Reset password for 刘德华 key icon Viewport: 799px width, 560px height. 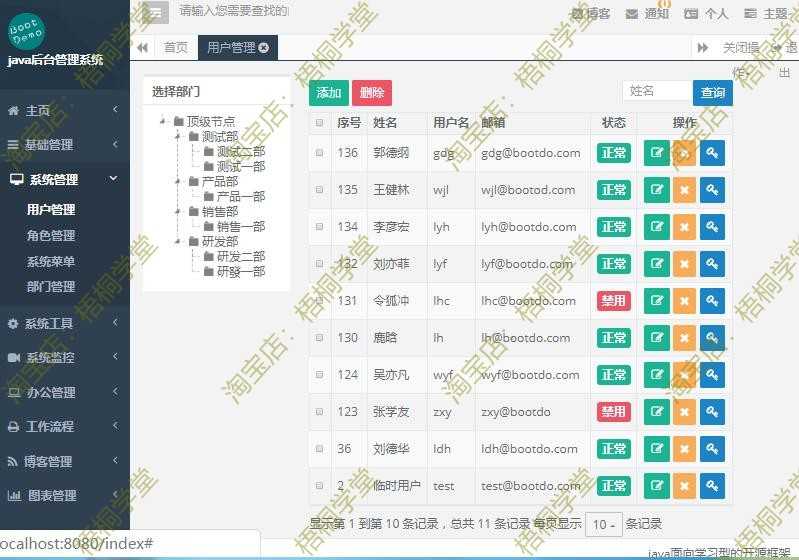tap(712, 449)
